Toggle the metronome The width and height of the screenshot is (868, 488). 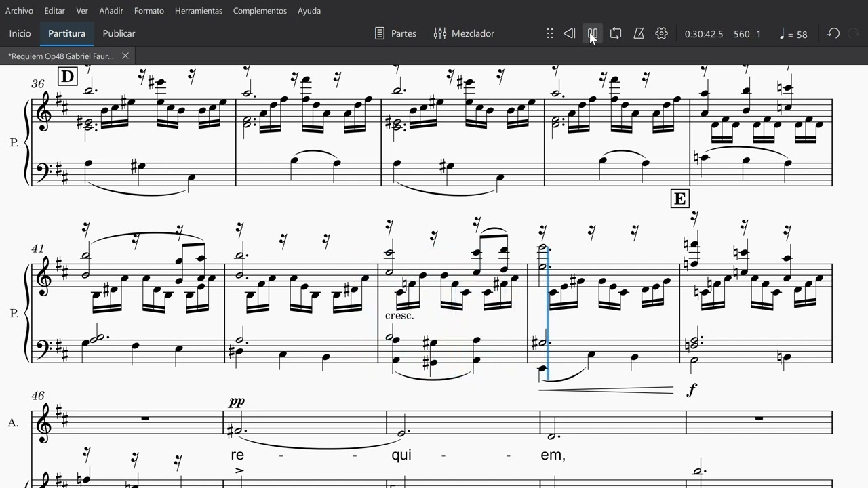tap(639, 33)
